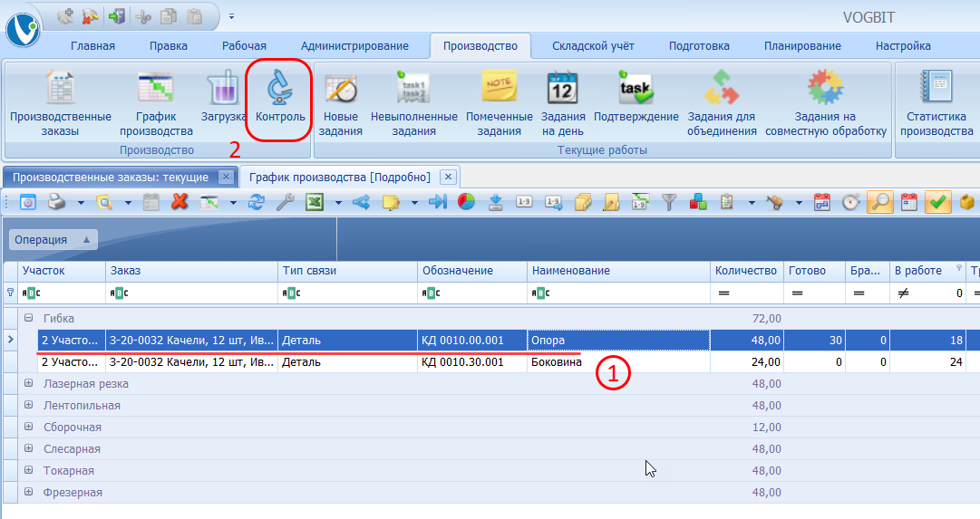980x519 pixels.
Task: Click the pie chart toolbar icon
Action: 466,202
